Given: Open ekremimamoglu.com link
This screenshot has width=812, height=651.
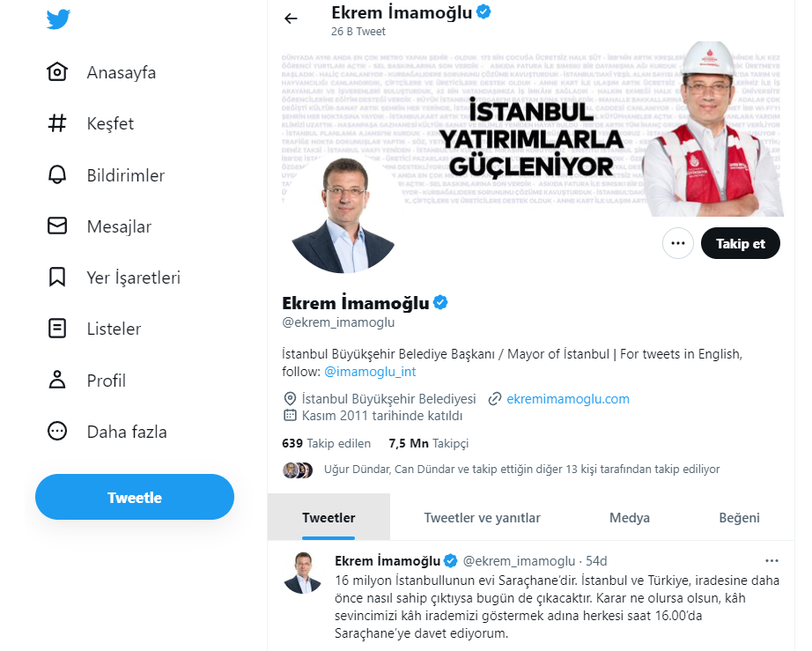Looking at the screenshot, I should click(567, 399).
